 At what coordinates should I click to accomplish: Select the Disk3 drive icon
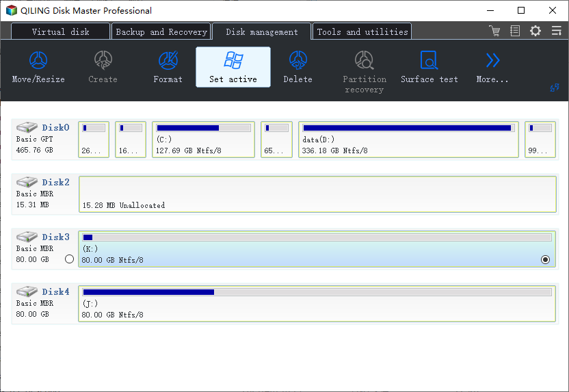tap(27, 237)
